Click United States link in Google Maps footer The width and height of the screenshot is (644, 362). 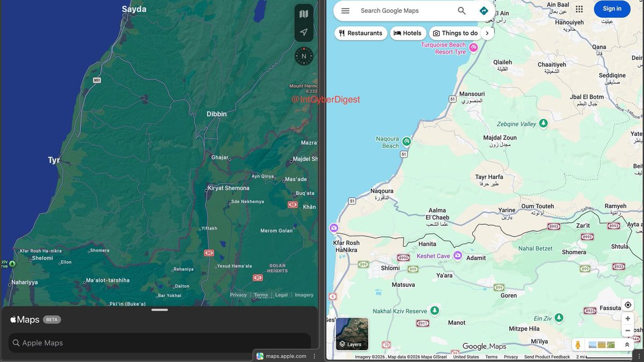pyautogui.click(x=466, y=357)
